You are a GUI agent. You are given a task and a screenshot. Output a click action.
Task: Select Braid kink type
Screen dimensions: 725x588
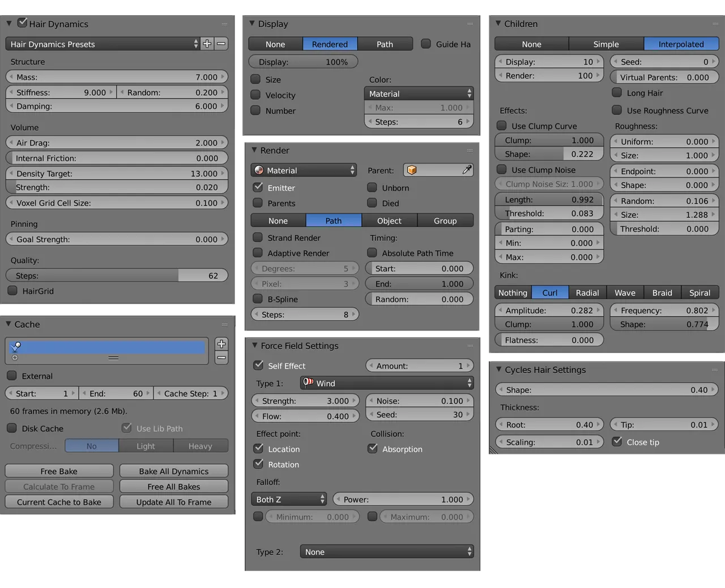coord(662,293)
